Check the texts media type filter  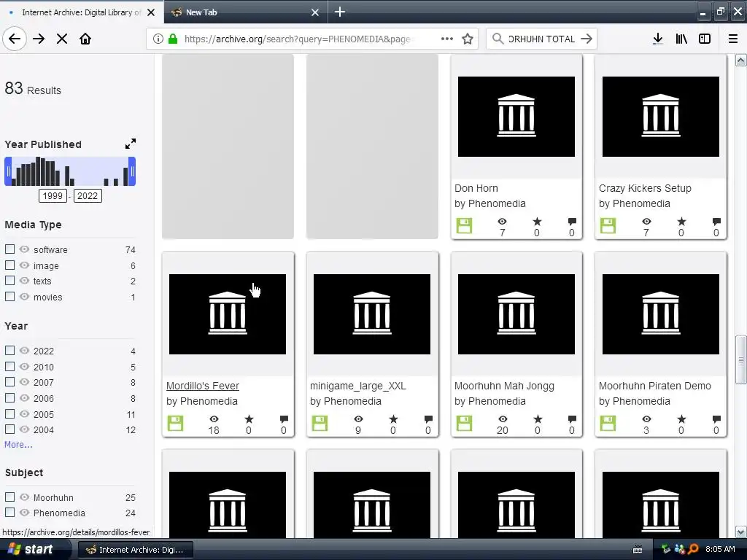point(9,281)
